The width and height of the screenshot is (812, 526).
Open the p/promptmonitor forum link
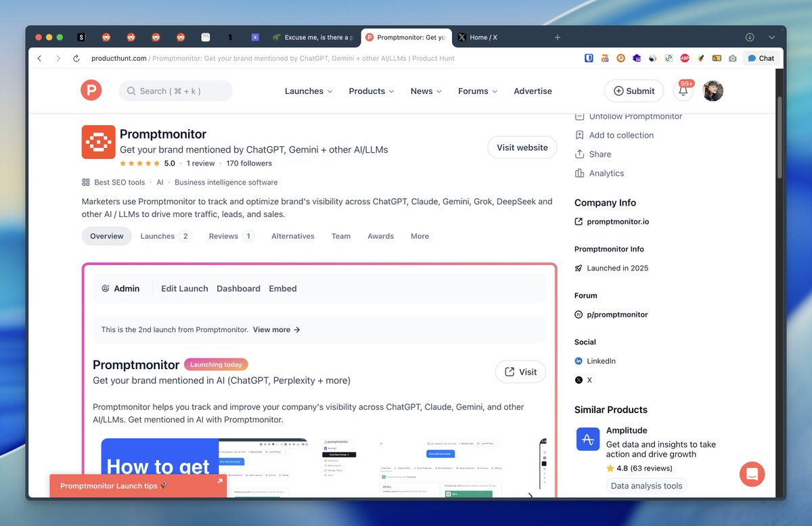pos(617,314)
